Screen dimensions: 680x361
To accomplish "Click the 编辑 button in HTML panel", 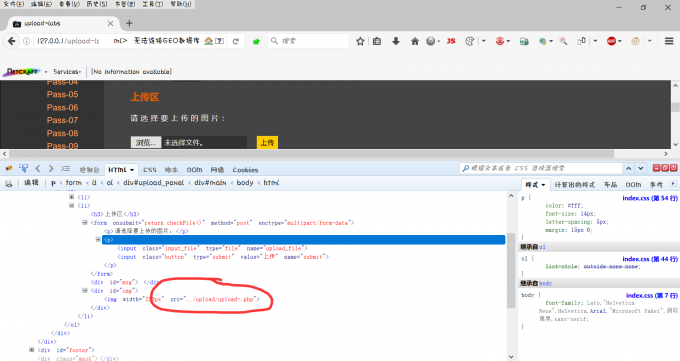I will pyautogui.click(x=31, y=183).
